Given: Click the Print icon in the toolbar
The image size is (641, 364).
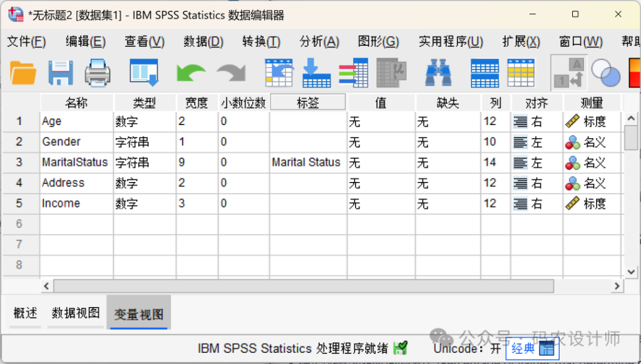Looking at the screenshot, I should (98, 73).
